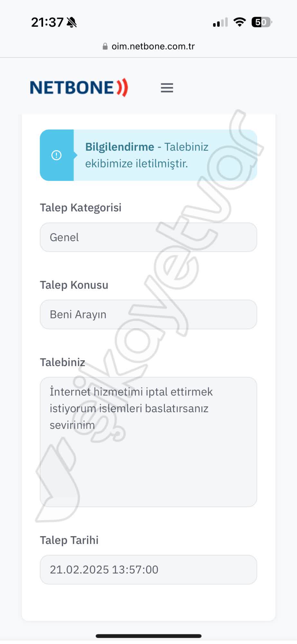This screenshot has height=644, width=297.
Task: Click the Bilgilendirme bold text
Action: tap(119, 147)
